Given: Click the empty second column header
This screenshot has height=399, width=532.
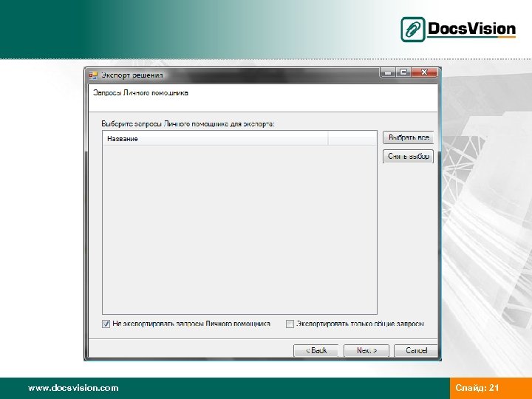Looking at the screenshot, I should coord(352,139).
